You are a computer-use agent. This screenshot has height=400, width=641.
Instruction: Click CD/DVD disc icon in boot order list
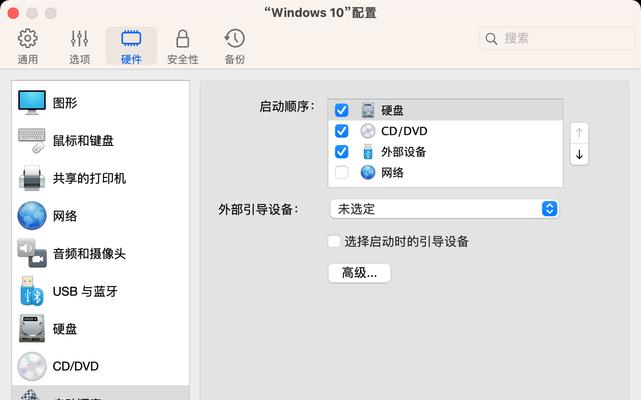point(368,131)
